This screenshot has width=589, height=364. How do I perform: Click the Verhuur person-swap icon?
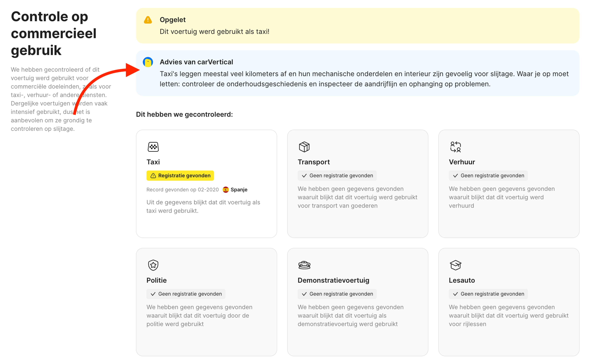(456, 147)
